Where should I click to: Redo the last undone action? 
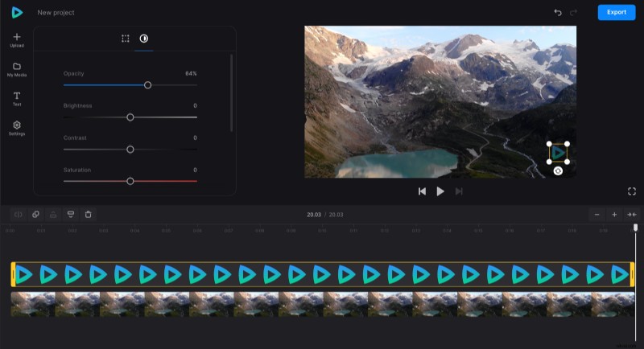pos(573,12)
